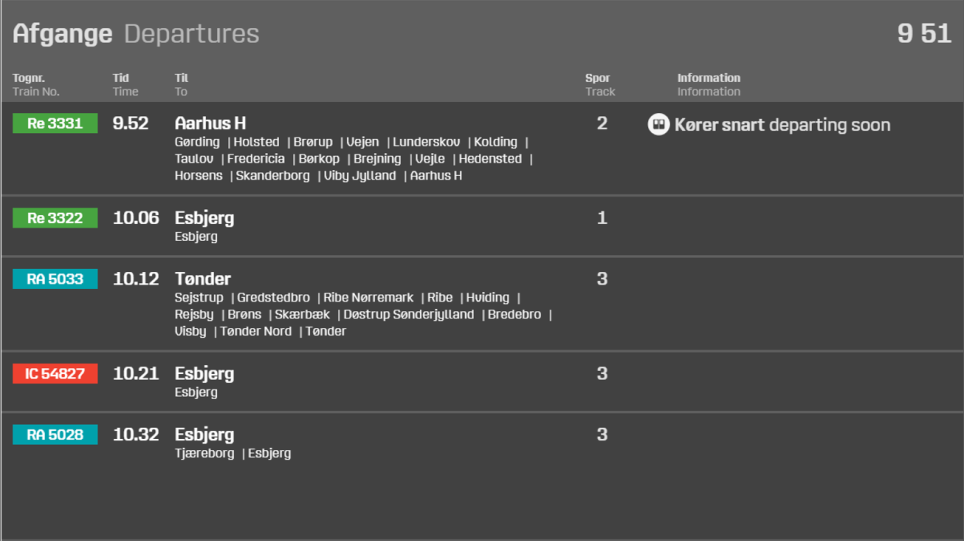
Task: Click the 10.21 departure time
Action: (136, 374)
